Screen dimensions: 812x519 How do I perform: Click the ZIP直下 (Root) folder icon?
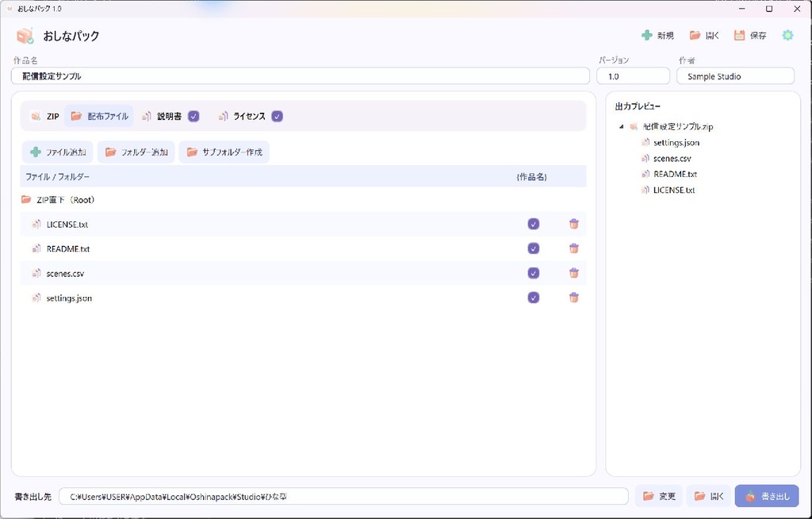(x=26, y=200)
